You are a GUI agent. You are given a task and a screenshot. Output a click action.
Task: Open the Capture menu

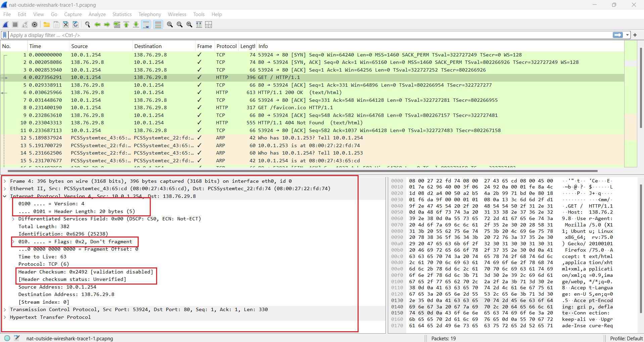[73, 14]
